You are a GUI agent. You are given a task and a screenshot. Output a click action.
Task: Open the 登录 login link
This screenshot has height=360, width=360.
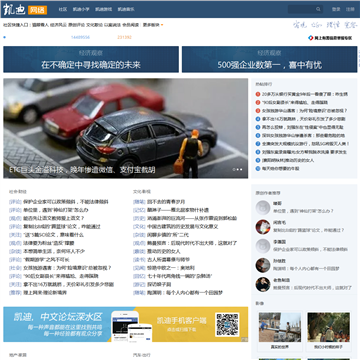336,9
